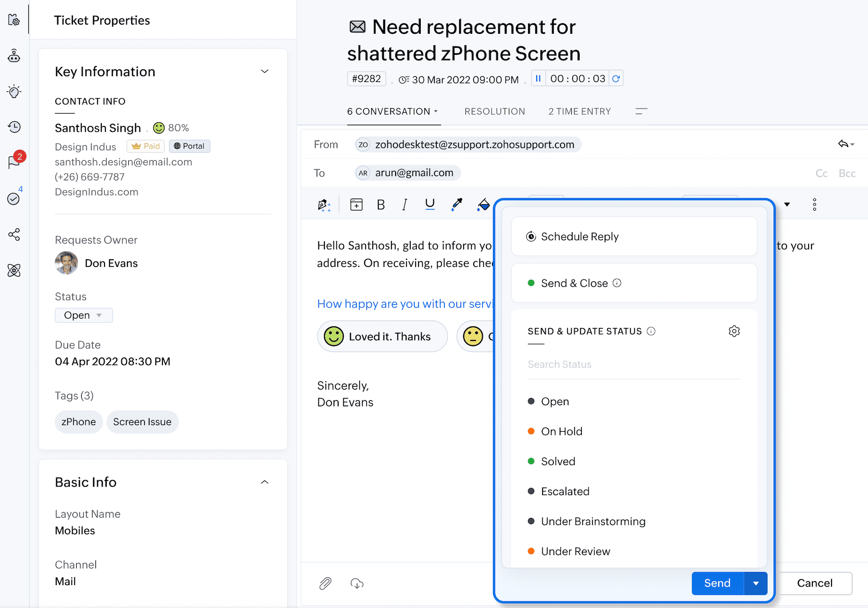Image resolution: width=868 pixels, height=608 pixels.
Task: Click the Send button
Action: tap(718, 583)
